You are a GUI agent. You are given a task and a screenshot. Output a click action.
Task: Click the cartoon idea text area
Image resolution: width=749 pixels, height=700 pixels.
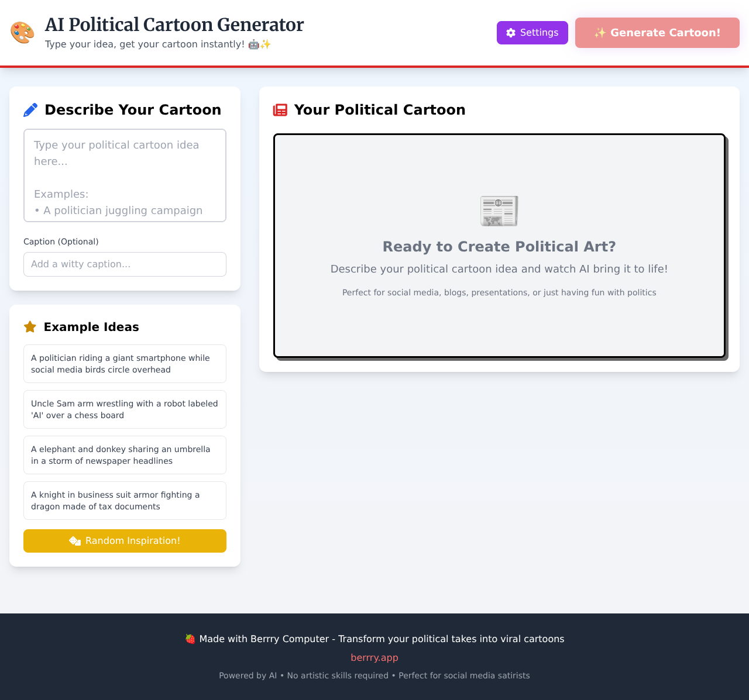(125, 175)
